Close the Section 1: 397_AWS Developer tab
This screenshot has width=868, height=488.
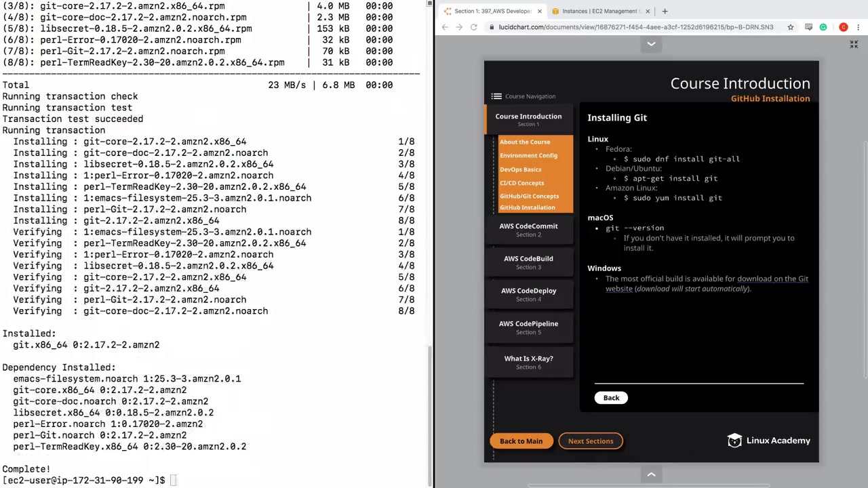540,11
